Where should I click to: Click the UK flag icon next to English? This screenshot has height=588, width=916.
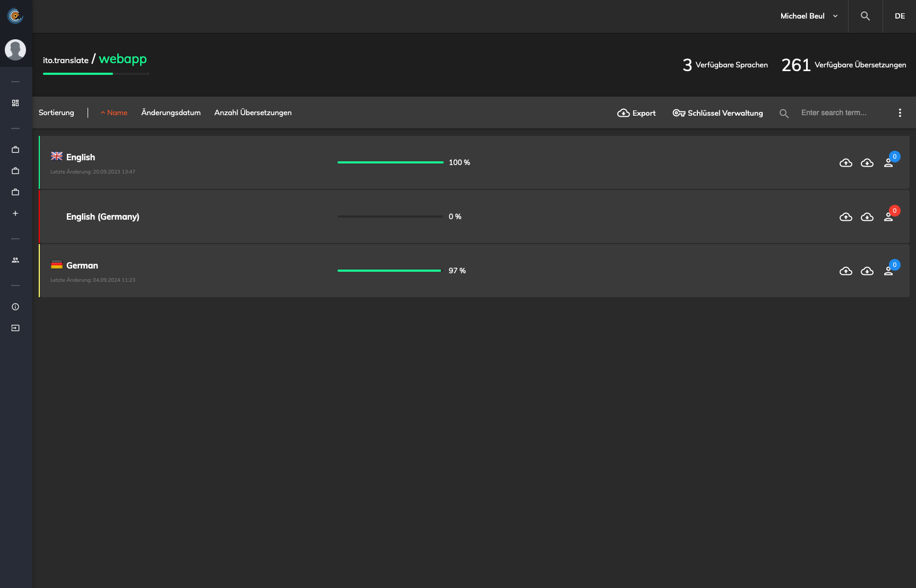(57, 156)
